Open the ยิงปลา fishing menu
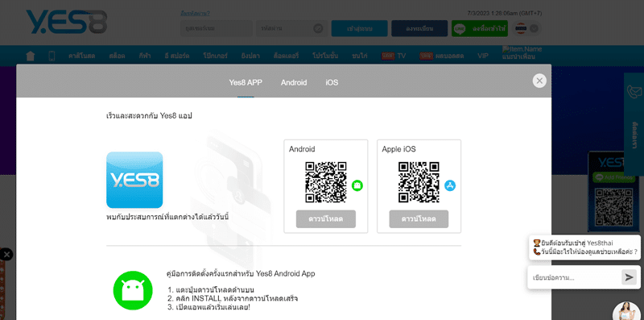Screen dimensions: 644x320 point(250,56)
